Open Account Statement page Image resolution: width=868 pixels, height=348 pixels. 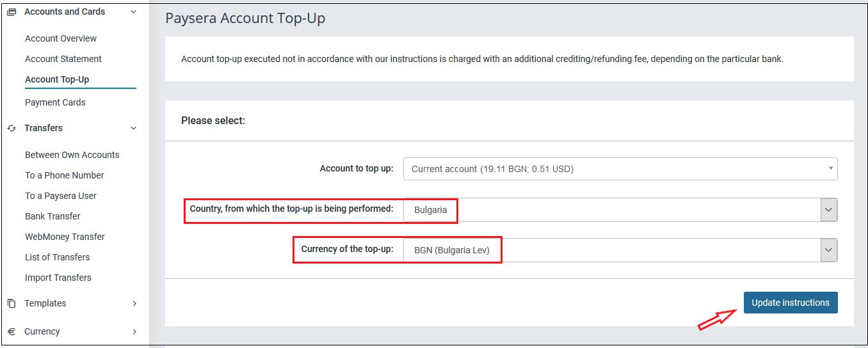[x=63, y=59]
